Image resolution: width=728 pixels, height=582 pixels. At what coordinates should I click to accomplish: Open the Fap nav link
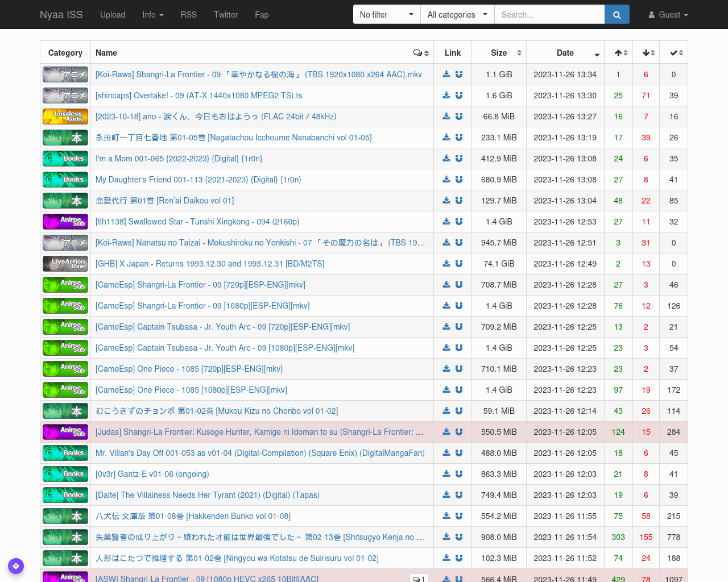tap(262, 15)
